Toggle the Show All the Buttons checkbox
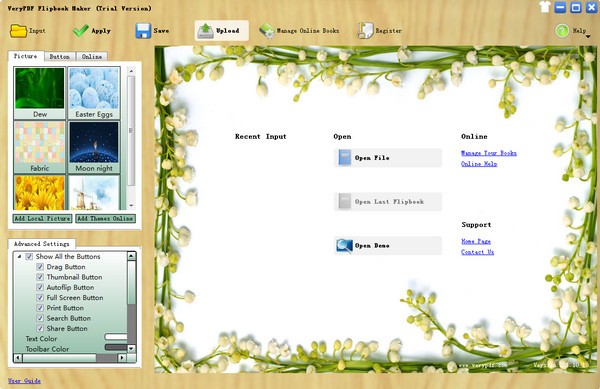The height and width of the screenshot is (389, 600). tap(29, 257)
